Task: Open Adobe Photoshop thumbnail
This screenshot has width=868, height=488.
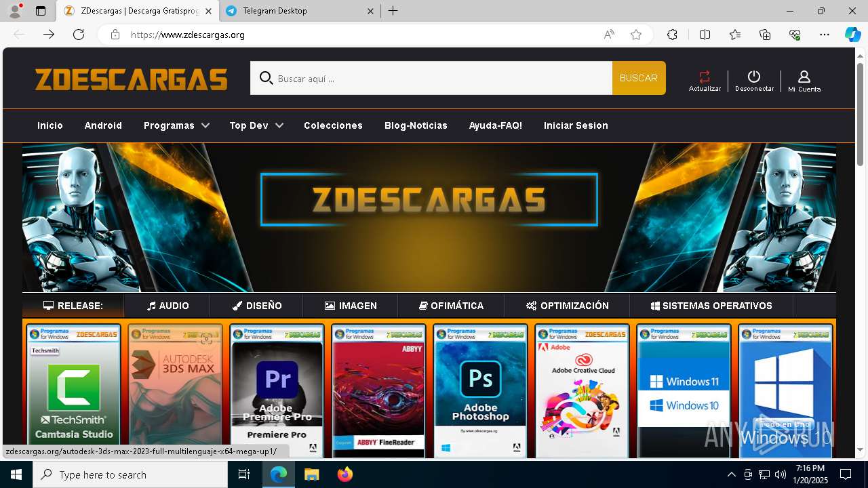Action: (480, 391)
